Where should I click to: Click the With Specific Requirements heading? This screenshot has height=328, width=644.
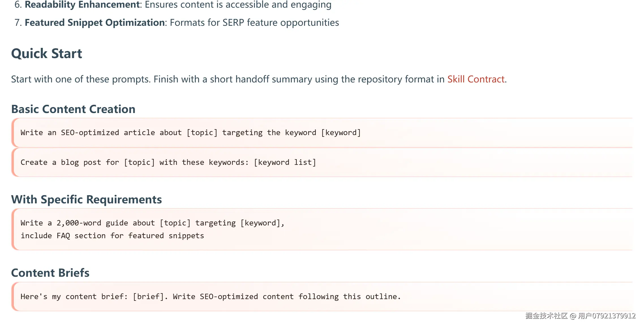tap(86, 200)
